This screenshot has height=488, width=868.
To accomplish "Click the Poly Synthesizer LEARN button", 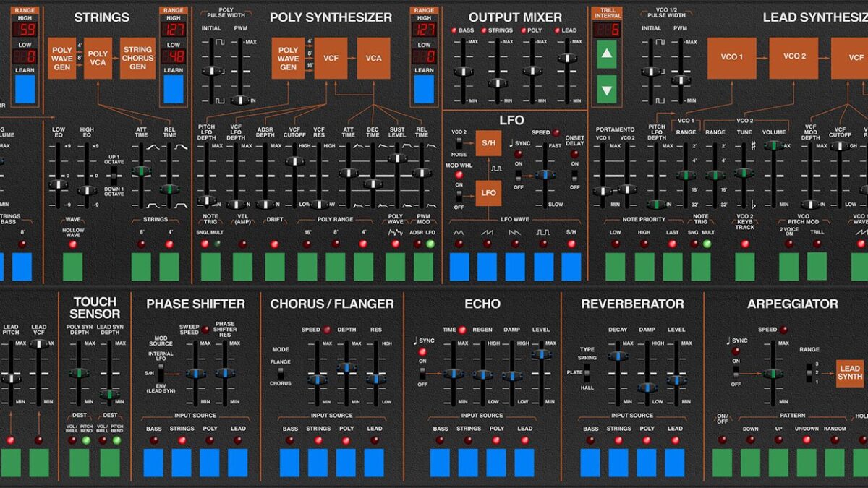I will (423, 89).
